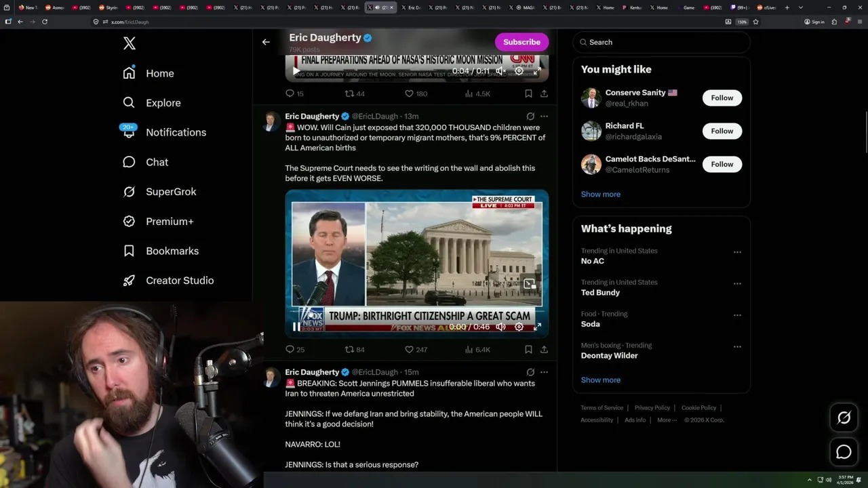Open Ads info link

pyautogui.click(x=635, y=420)
